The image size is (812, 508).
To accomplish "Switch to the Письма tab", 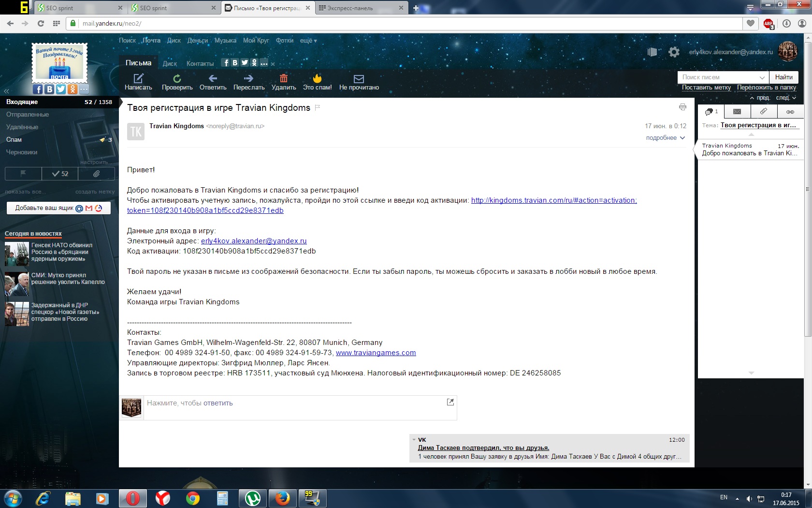I will (x=138, y=63).
